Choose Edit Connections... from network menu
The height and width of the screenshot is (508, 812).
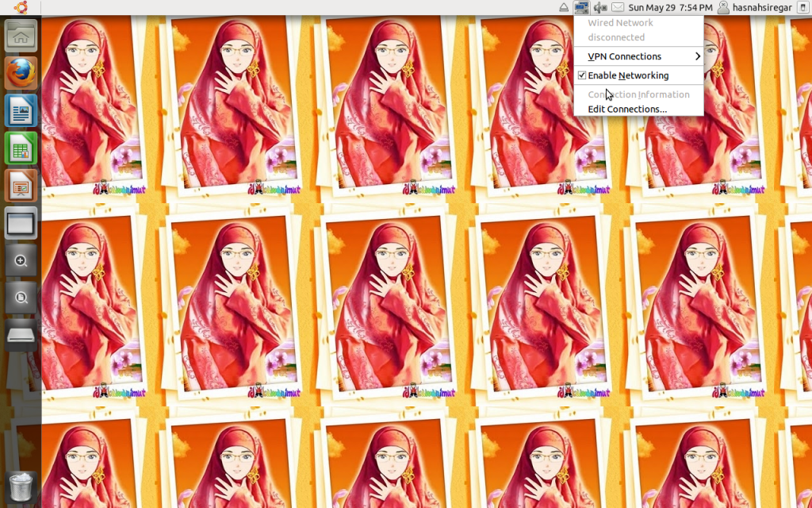click(627, 109)
